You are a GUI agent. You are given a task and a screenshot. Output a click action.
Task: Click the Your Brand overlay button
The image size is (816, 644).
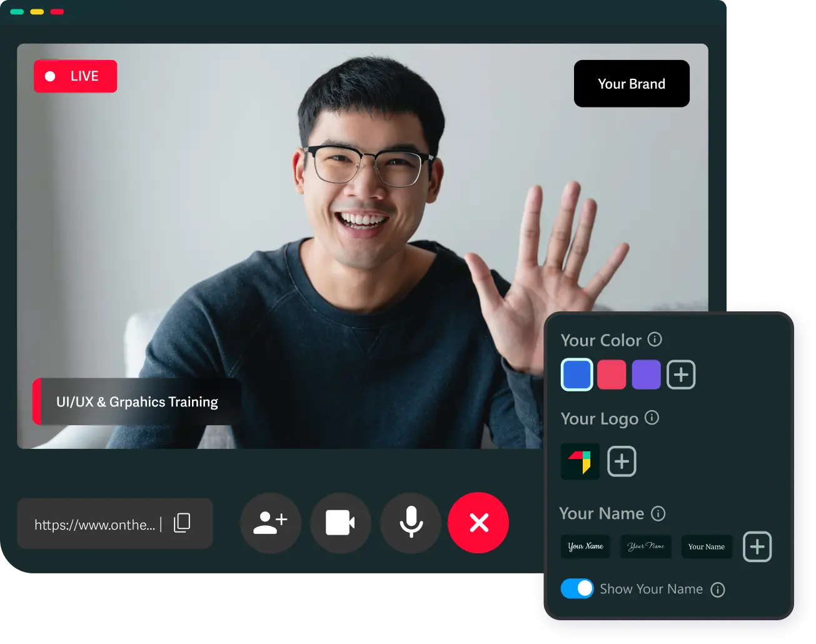pos(631,83)
